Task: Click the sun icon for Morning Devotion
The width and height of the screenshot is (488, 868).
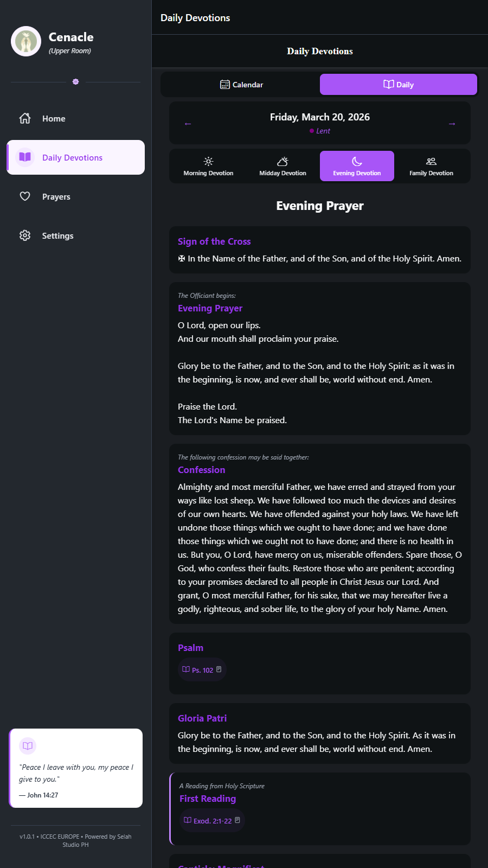Action: pyautogui.click(x=208, y=161)
